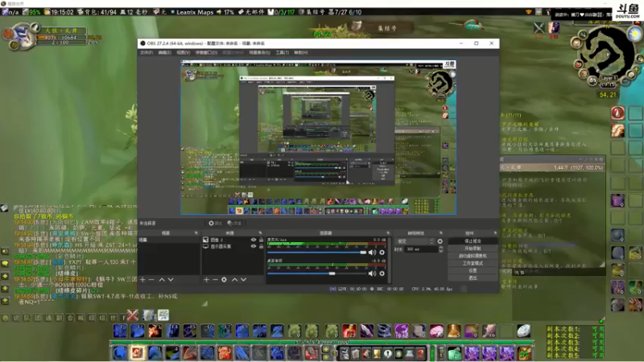Click the source 滤镜 filters toolbar button
The height and width of the screenshot is (362, 644).
pos(234,224)
